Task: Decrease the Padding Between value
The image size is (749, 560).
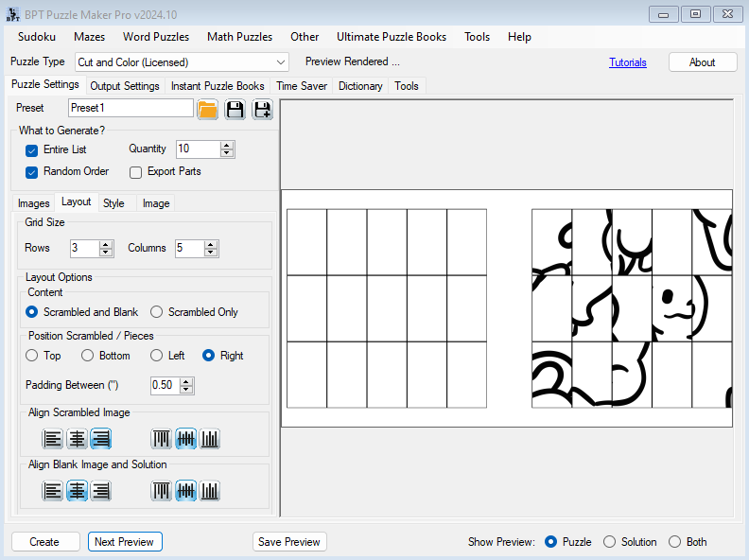Action: (186, 390)
